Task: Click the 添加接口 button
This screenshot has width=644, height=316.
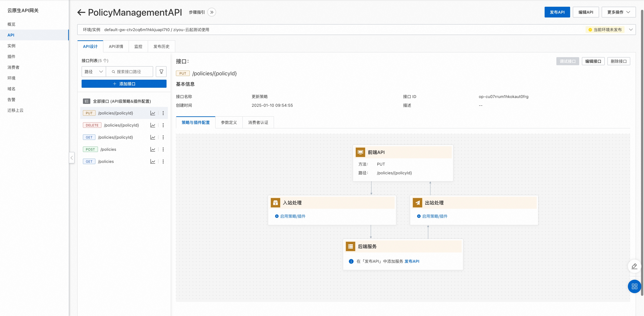Action: tap(124, 84)
